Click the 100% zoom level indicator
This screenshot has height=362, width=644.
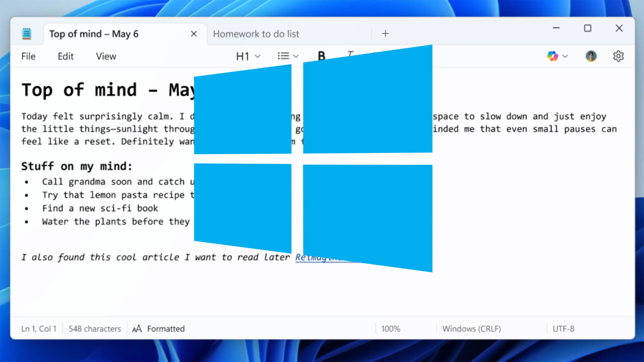click(390, 329)
